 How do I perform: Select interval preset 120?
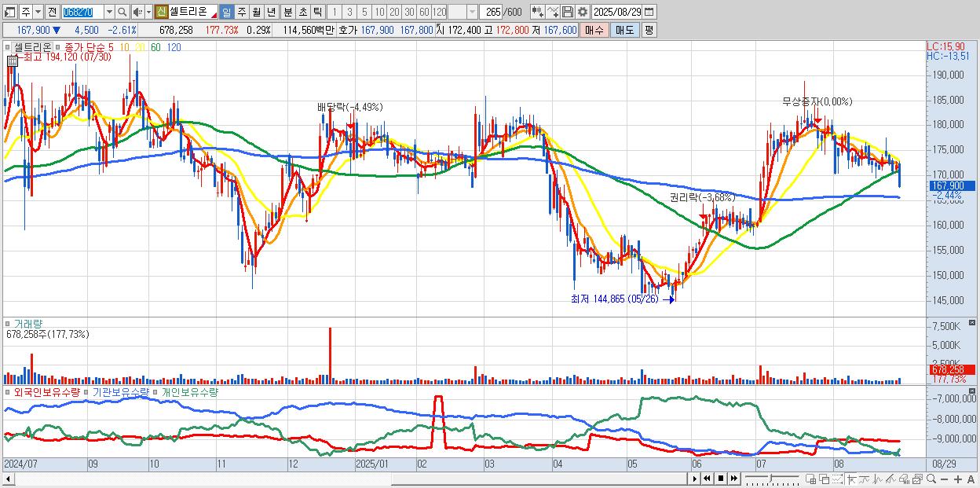439,12
